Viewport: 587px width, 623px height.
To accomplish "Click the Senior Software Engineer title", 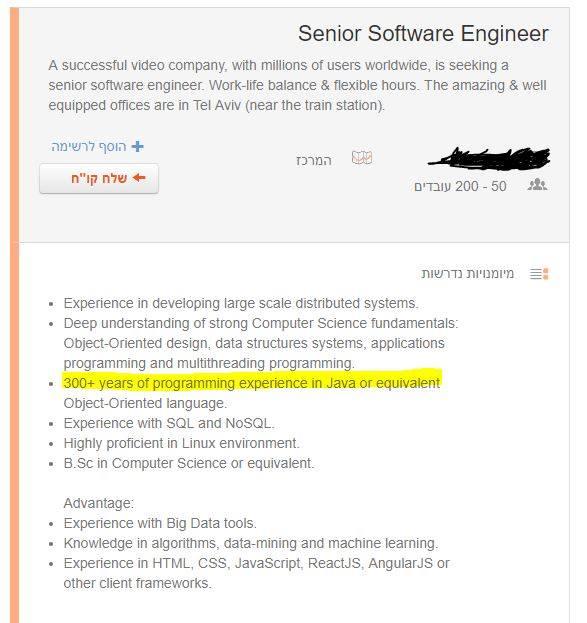I will (x=423, y=33).
